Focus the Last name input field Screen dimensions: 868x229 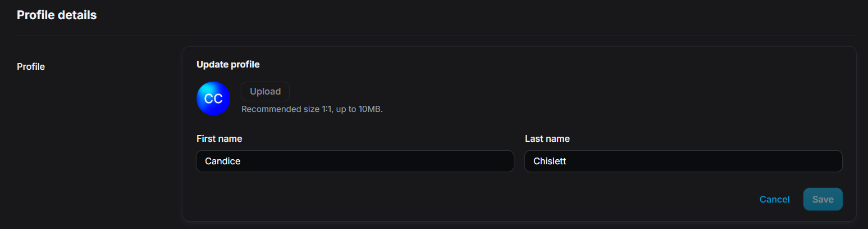coord(683,161)
